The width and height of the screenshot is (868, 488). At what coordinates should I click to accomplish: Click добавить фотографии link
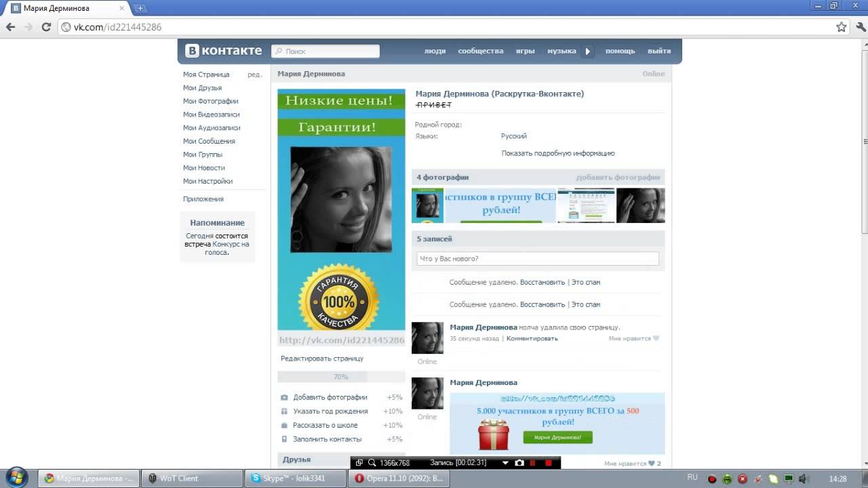coord(618,178)
